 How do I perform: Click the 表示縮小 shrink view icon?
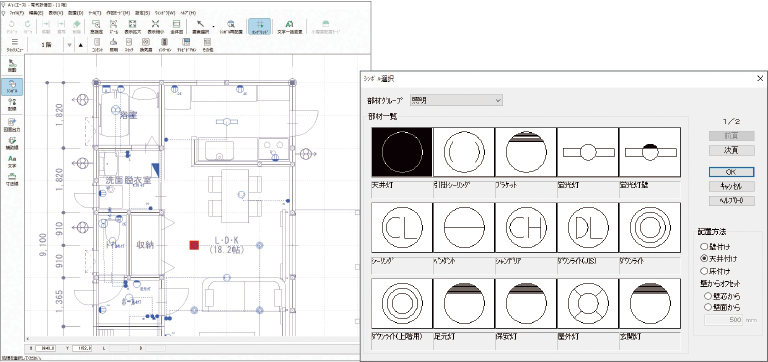tap(155, 24)
